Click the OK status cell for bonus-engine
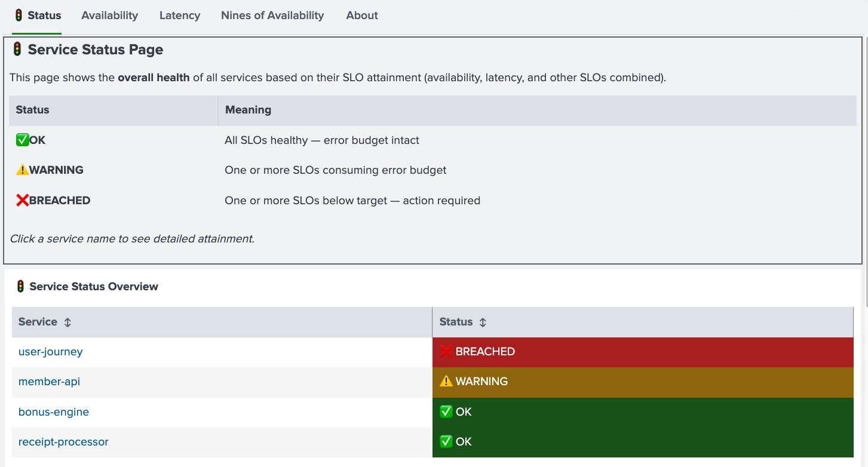The image size is (868, 467). [x=643, y=413]
